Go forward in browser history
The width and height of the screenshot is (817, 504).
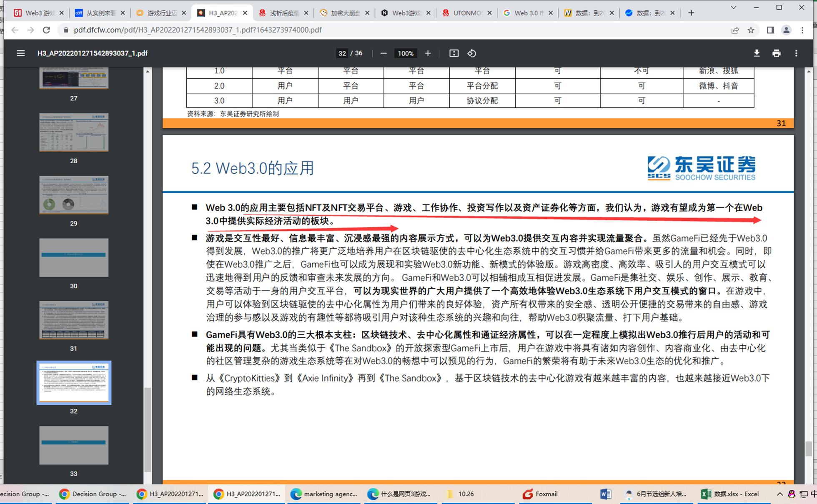coord(30,30)
